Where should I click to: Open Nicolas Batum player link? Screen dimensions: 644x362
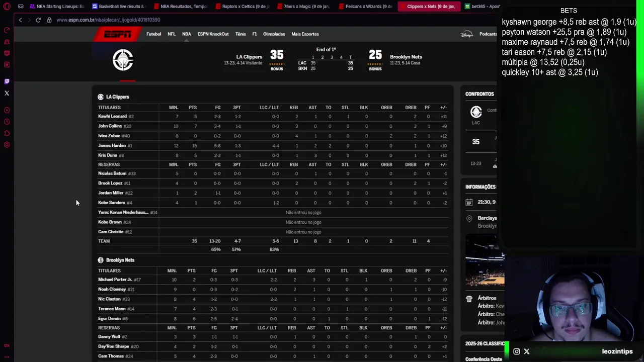[x=112, y=173]
